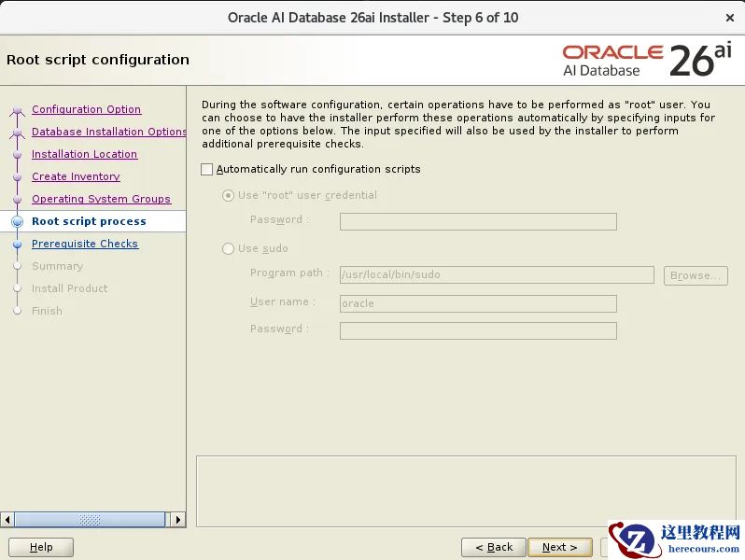The height and width of the screenshot is (560, 745).
Task: Go to Operating System Groups step
Action: pyautogui.click(x=101, y=199)
